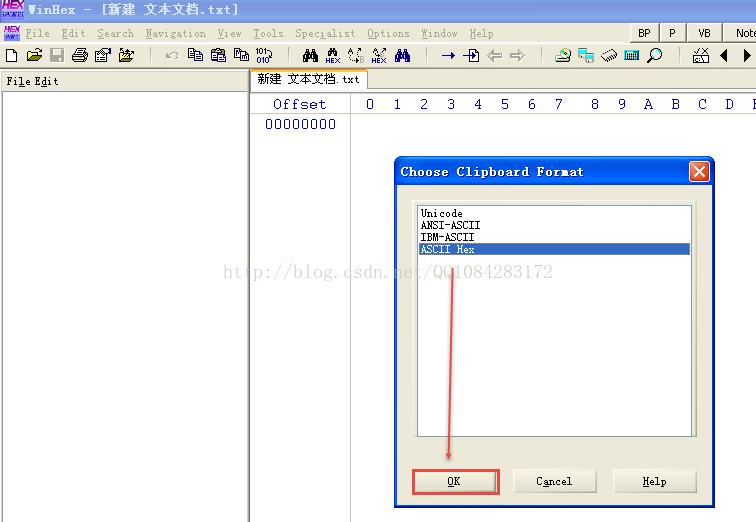Click the BP button
Screen dimensions: 756x522
click(644, 33)
